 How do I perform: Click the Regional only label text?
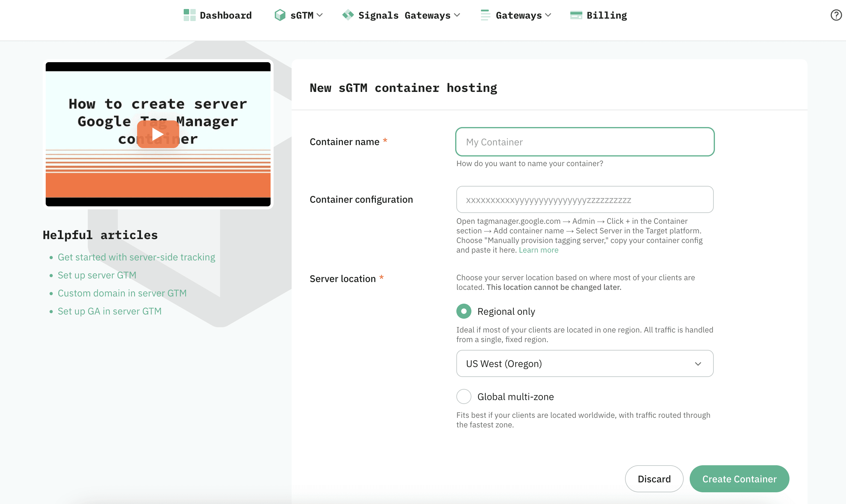[x=506, y=311]
